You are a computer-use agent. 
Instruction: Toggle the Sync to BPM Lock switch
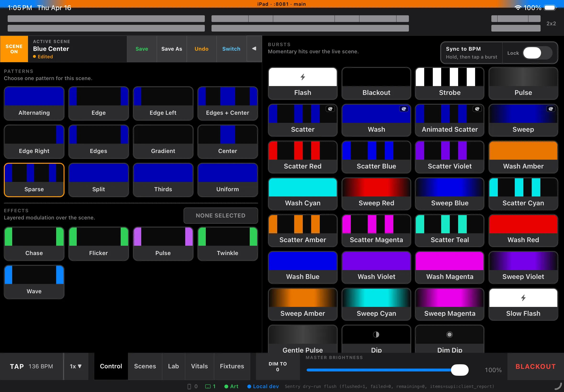tap(537, 53)
